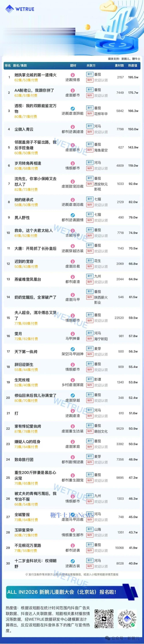Click genre tags 乡村|虐渣|家庭
Viewport: 144px width, 644px height.
[72, 385]
